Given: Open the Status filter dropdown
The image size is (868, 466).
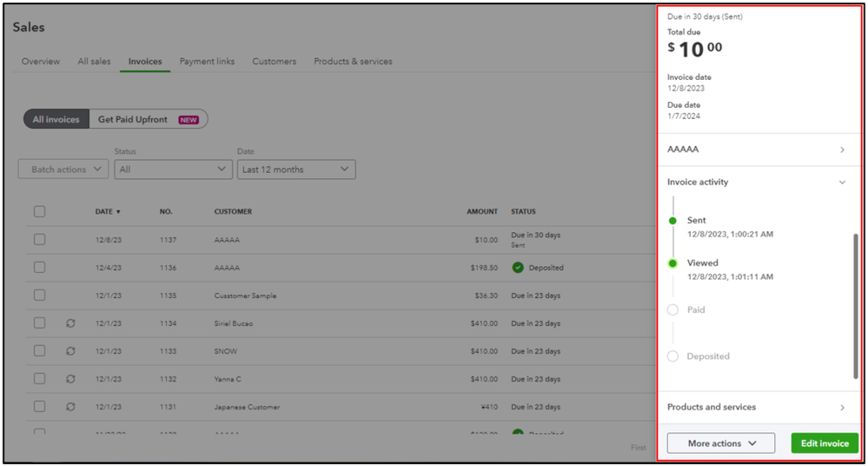Looking at the screenshot, I should pos(173,170).
